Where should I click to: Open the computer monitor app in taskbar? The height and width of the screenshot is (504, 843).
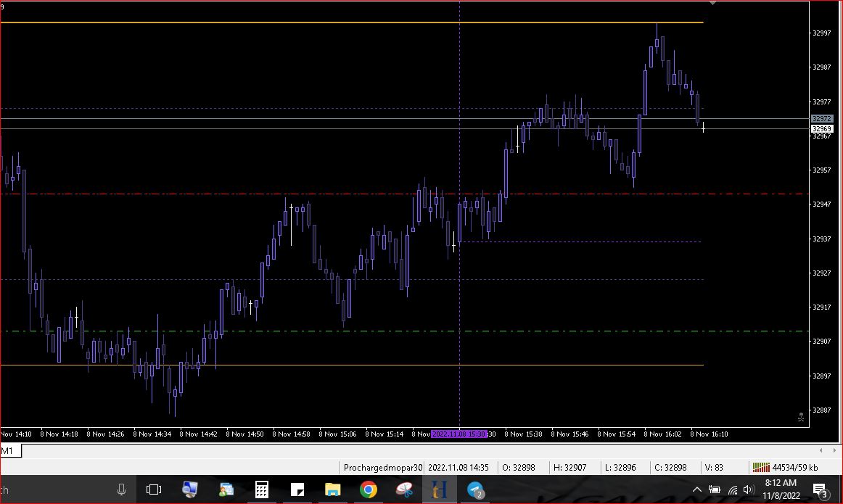click(190, 489)
